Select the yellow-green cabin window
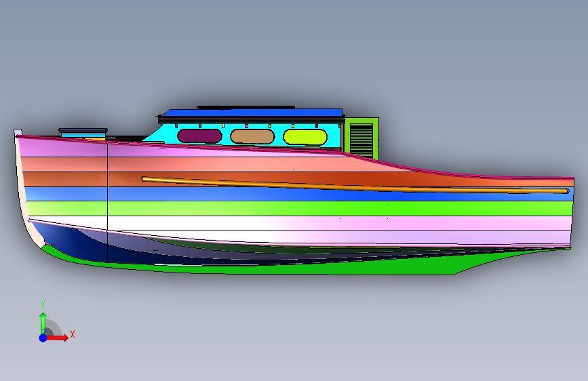The image size is (588, 381). click(305, 137)
